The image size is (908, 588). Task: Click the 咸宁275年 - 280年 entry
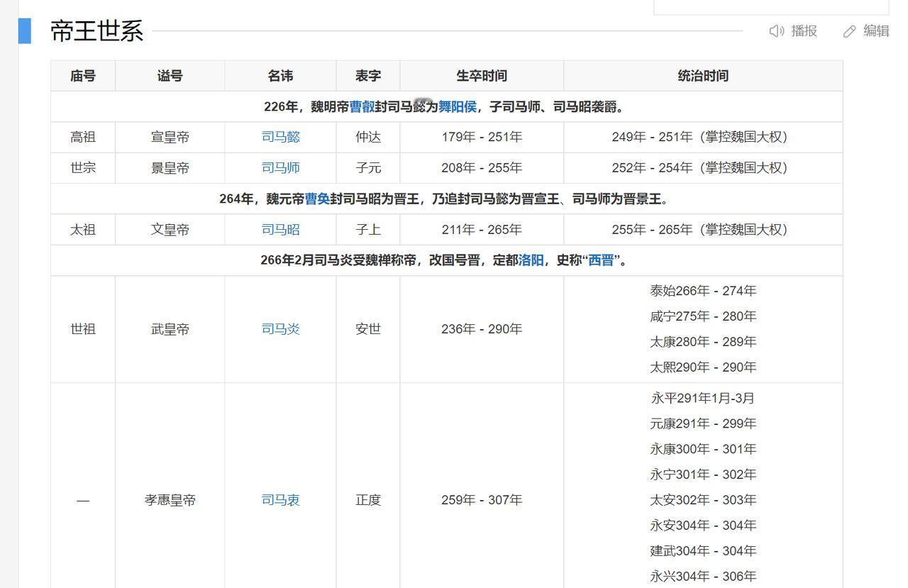pyautogui.click(x=703, y=316)
